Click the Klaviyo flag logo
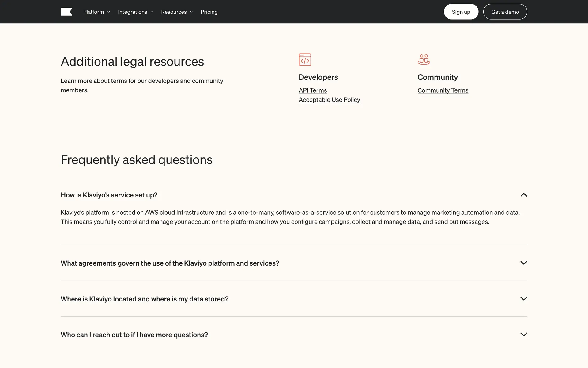Image resolution: width=588 pixels, height=368 pixels. (x=66, y=12)
